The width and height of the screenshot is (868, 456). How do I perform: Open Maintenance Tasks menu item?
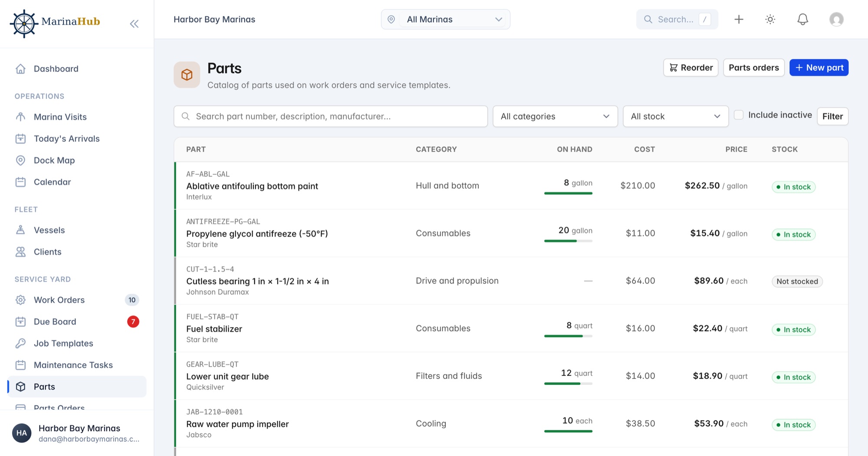(x=77, y=365)
